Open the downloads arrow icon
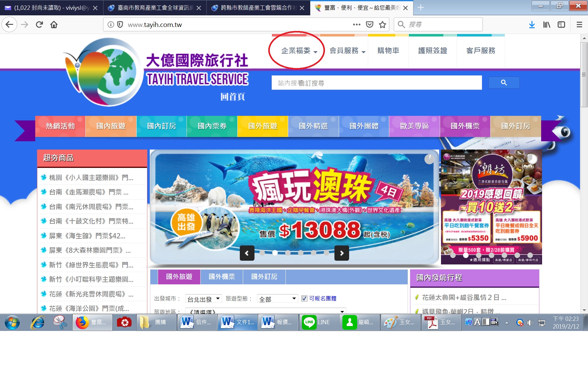The height and width of the screenshot is (391, 588). pyautogui.click(x=532, y=25)
